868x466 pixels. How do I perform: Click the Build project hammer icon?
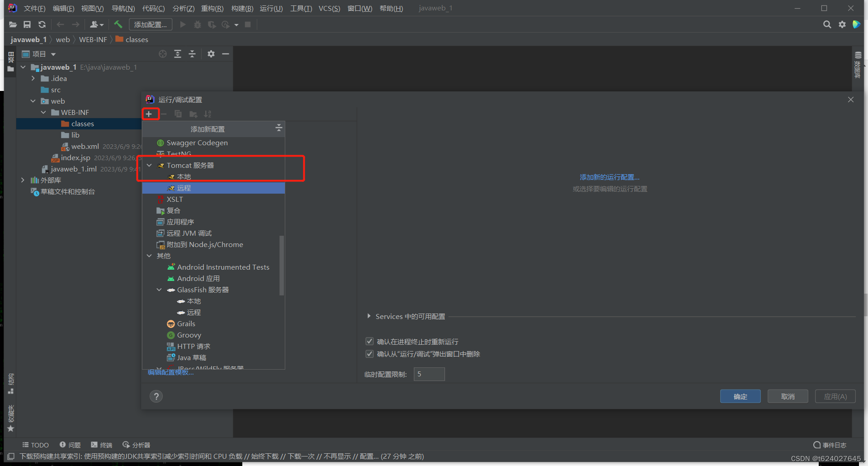[118, 24]
